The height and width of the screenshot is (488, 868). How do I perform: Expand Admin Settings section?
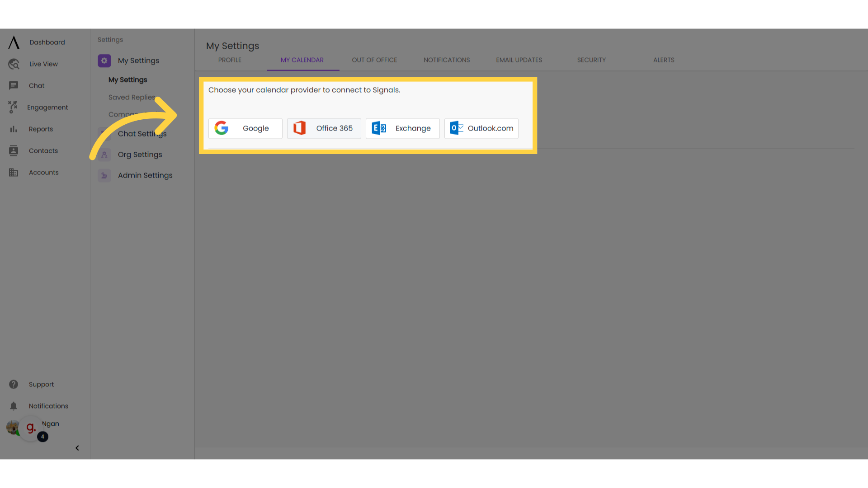[145, 175]
